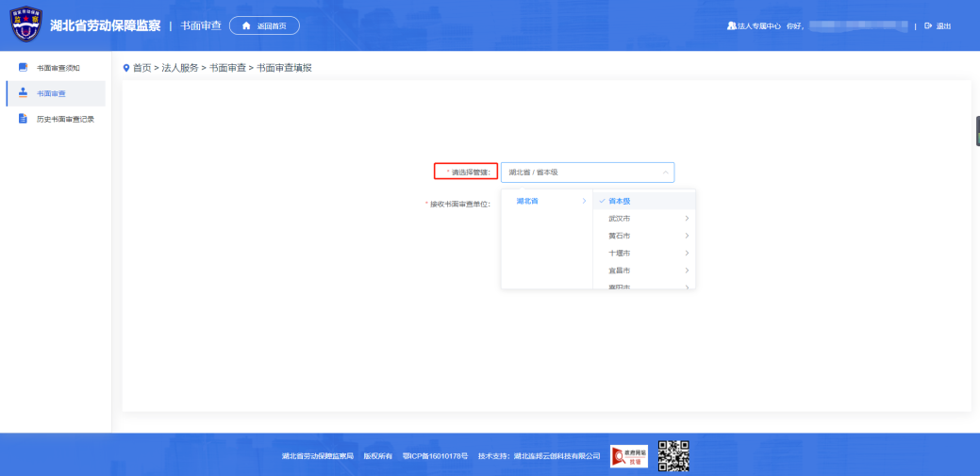The image size is (980, 476).
Task: Expand 武汉市 submenu in cascader
Action: pyautogui.click(x=686, y=219)
